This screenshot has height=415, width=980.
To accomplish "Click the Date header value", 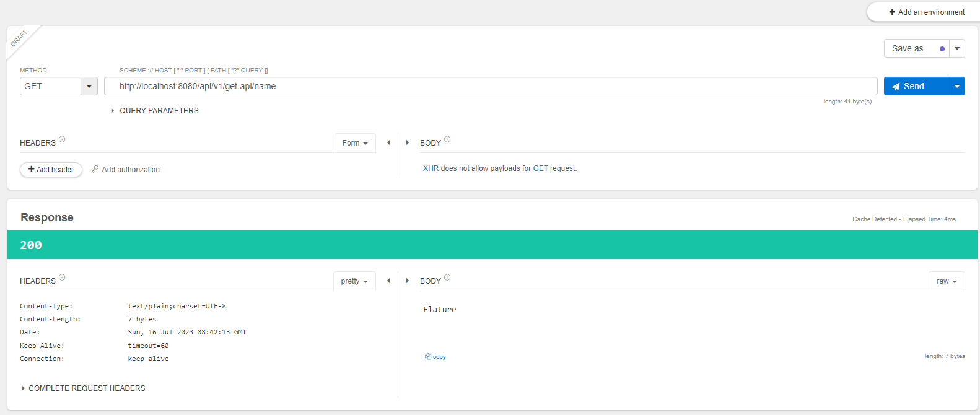I will tap(187, 332).
